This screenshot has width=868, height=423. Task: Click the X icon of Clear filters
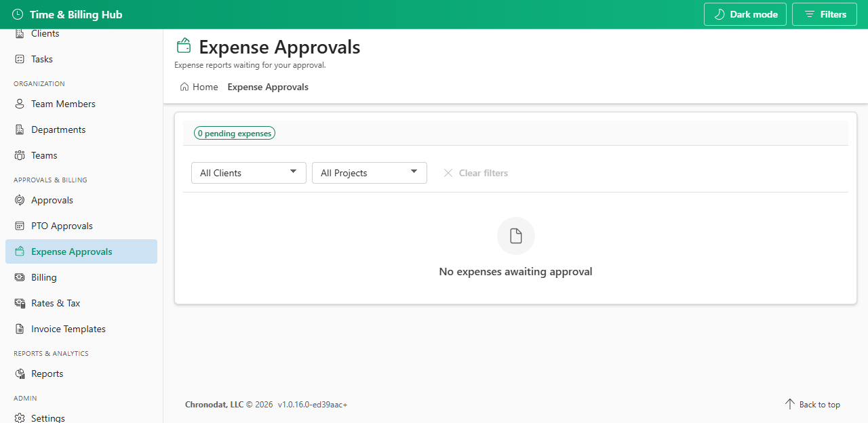tap(448, 173)
